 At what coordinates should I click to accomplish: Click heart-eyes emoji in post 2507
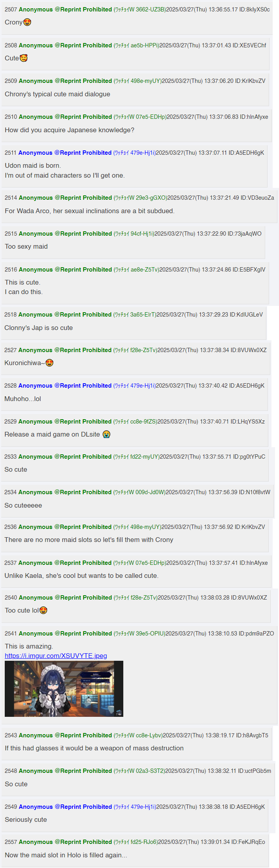tap(27, 22)
